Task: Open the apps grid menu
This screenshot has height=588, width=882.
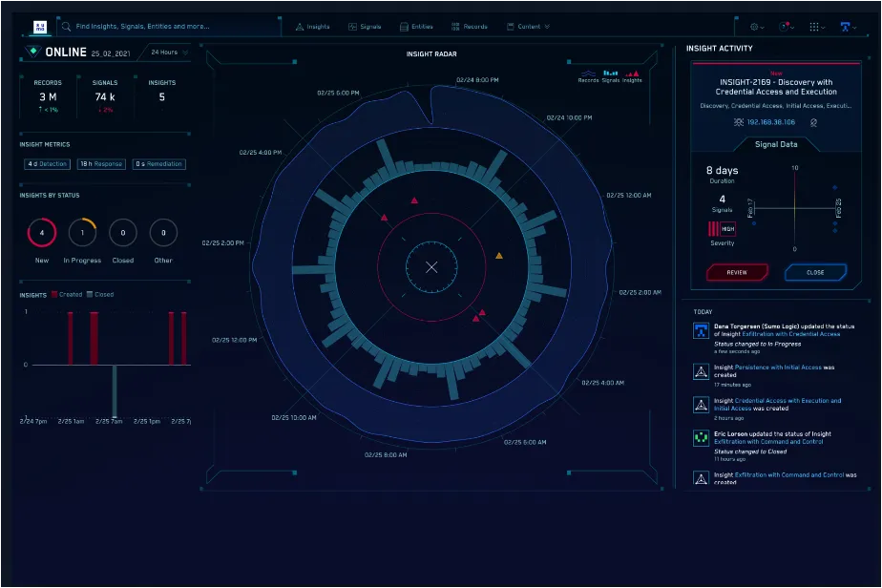Action: pos(814,27)
